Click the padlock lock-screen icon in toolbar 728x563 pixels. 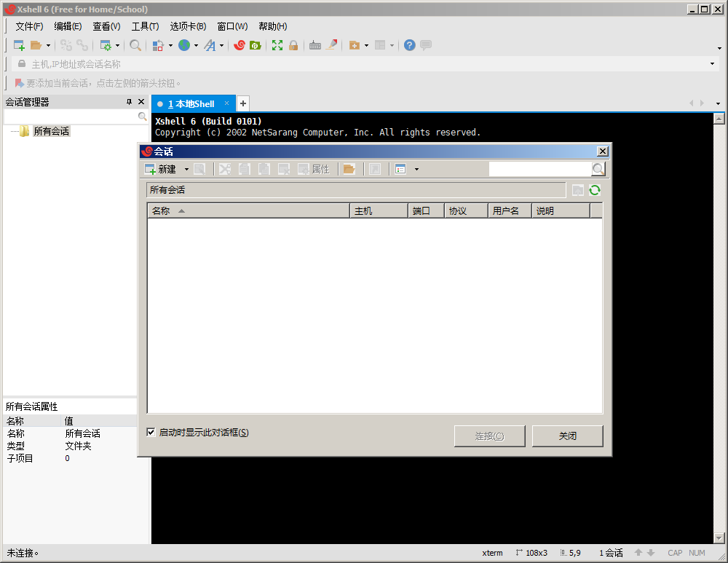click(293, 45)
